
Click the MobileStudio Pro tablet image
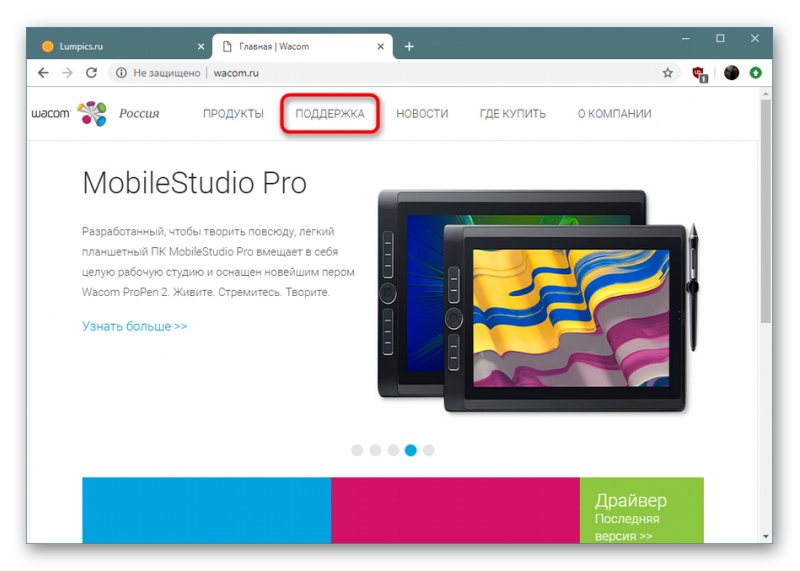click(538, 301)
